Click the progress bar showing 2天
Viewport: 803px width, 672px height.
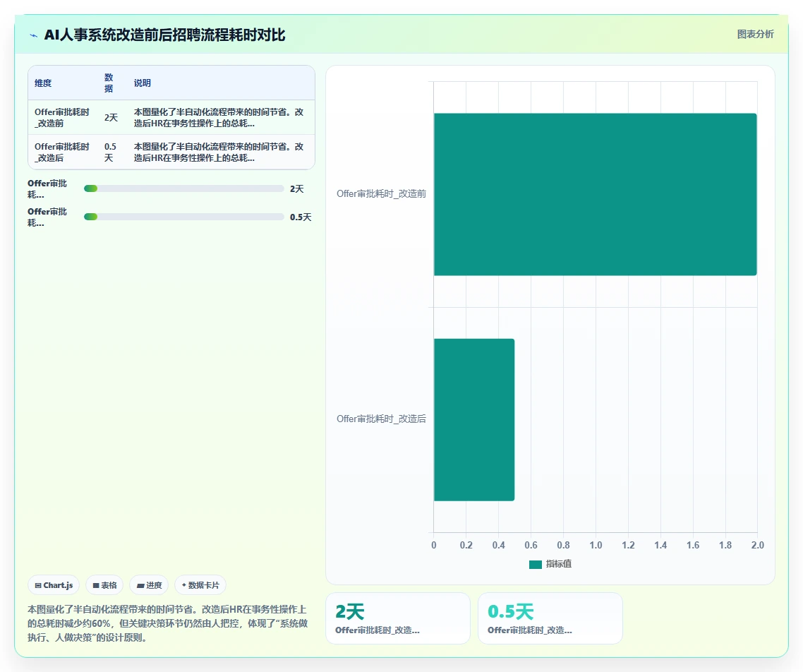[x=184, y=188]
